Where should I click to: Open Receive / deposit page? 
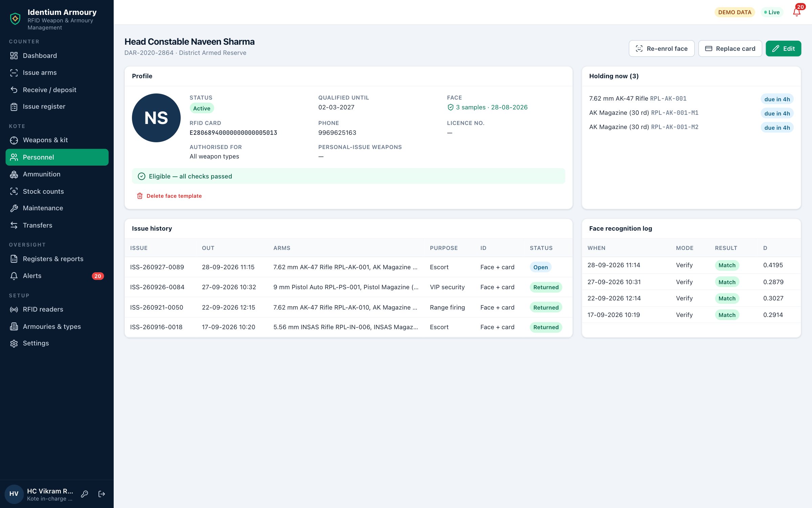[x=57, y=90]
